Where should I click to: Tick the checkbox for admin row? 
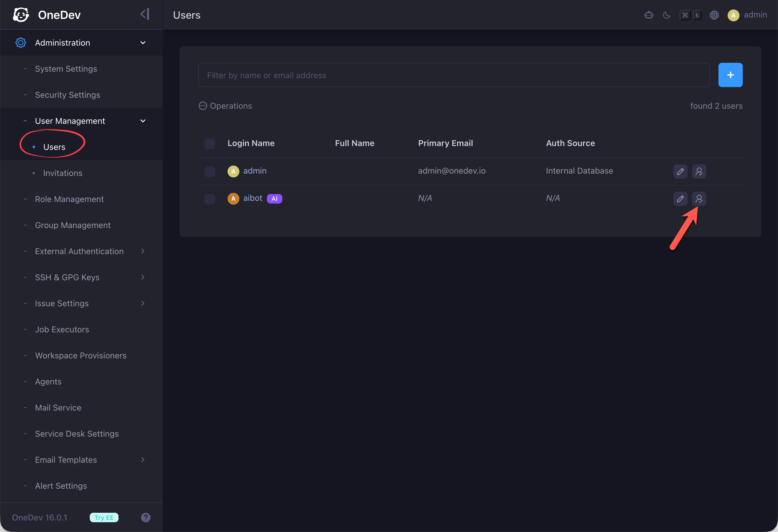point(209,172)
